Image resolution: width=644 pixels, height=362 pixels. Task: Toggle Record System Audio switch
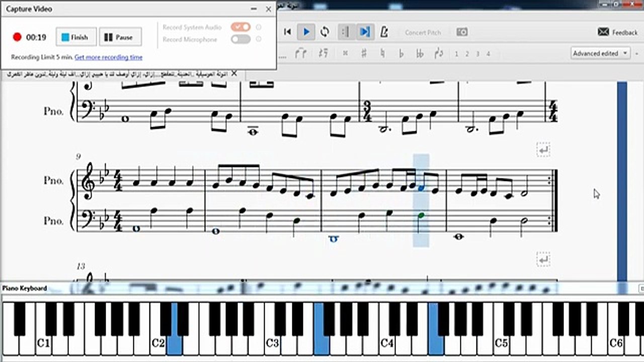[x=240, y=27]
